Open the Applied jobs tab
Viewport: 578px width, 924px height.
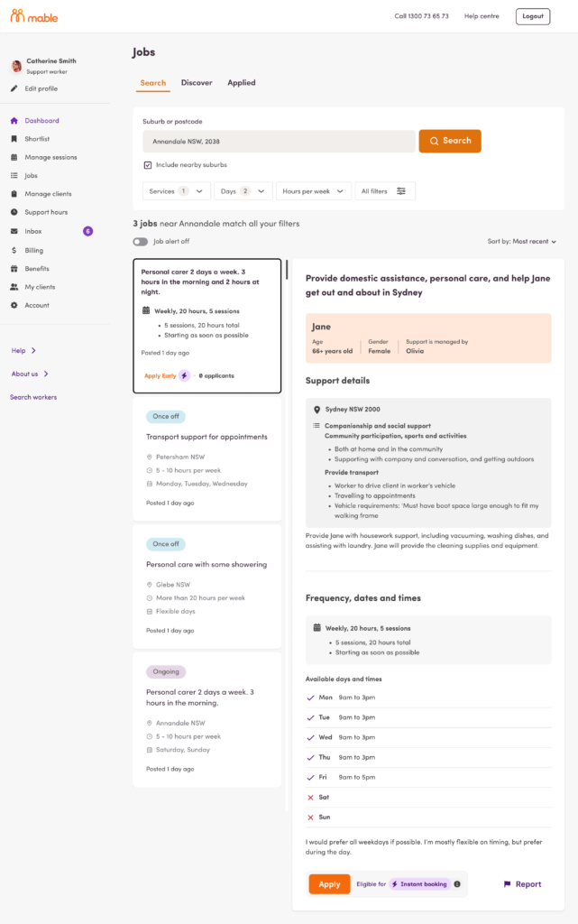[241, 82]
